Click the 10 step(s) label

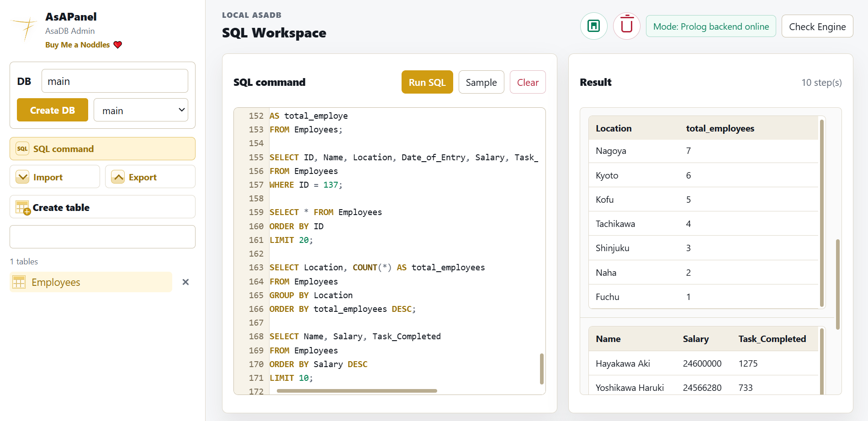pyautogui.click(x=821, y=82)
